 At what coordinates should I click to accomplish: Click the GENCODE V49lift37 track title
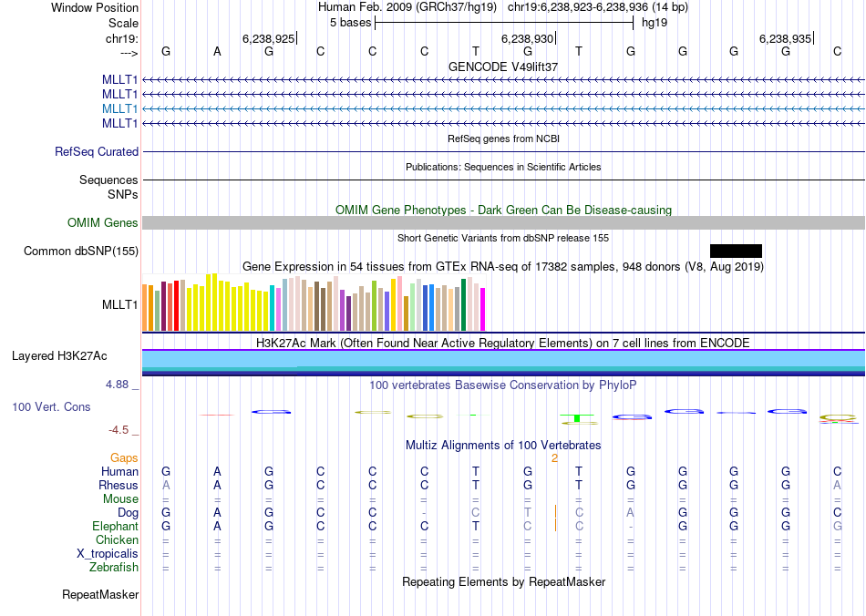503,67
